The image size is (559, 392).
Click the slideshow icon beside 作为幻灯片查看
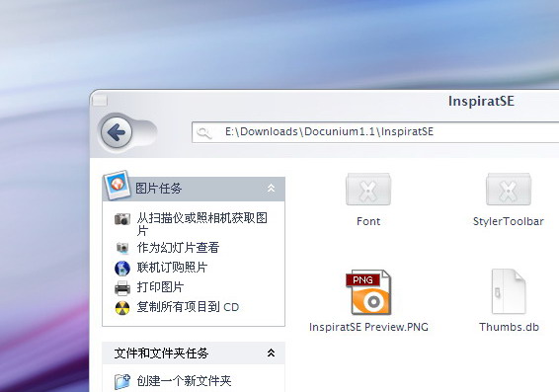(x=122, y=248)
